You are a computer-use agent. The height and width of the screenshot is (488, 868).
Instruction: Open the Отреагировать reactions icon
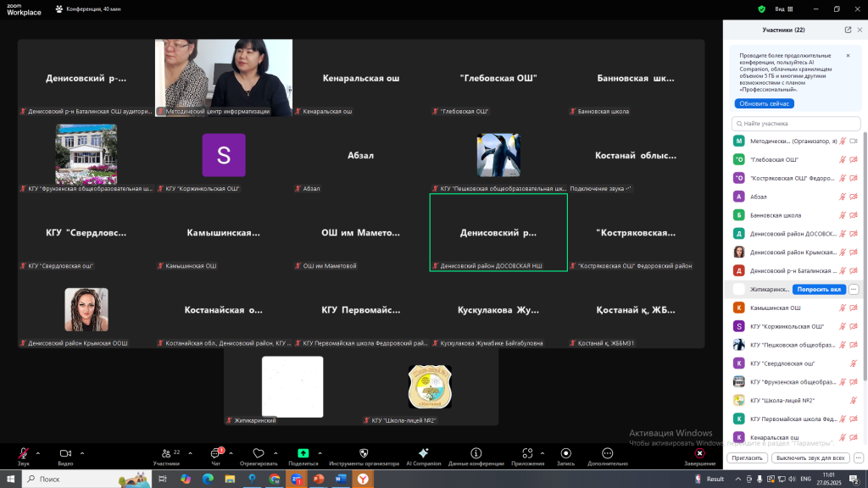(x=259, y=456)
